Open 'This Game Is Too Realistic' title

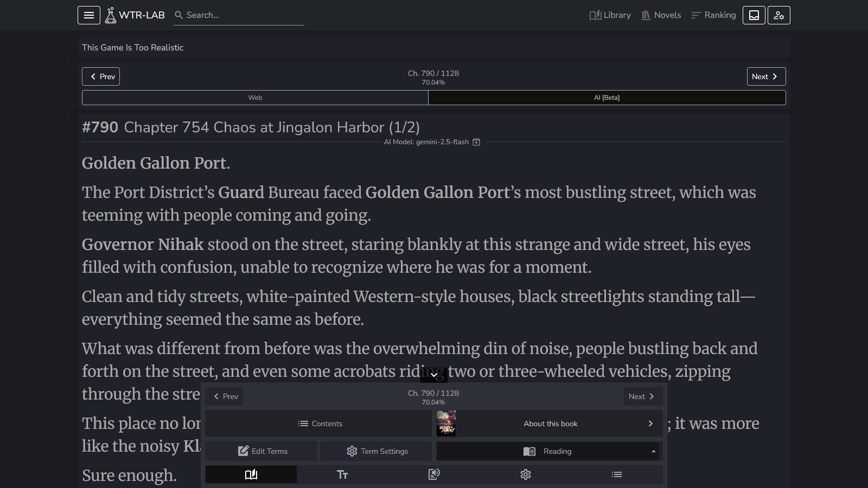133,48
